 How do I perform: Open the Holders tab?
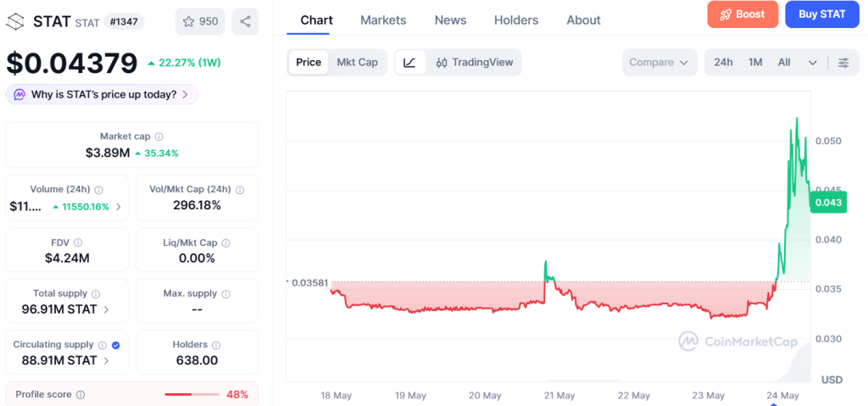tap(516, 20)
